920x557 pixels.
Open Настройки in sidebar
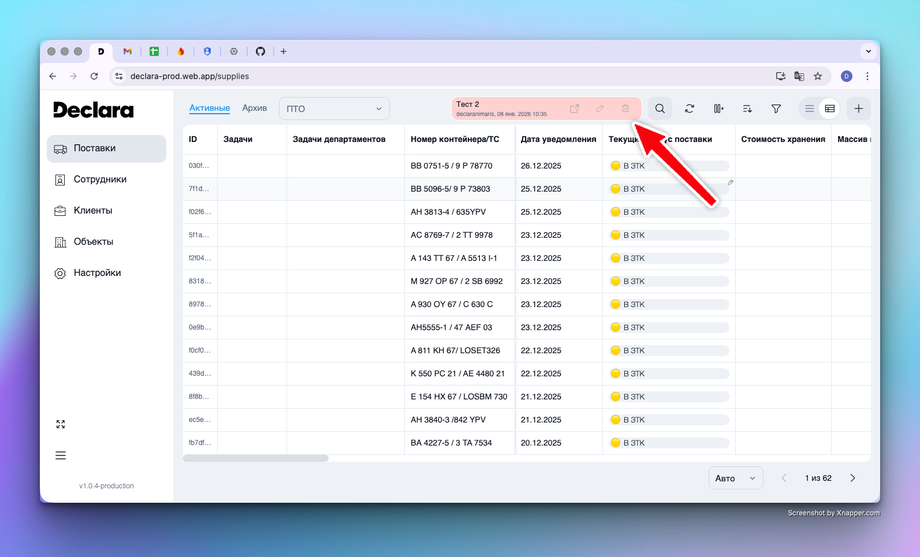click(x=106, y=273)
